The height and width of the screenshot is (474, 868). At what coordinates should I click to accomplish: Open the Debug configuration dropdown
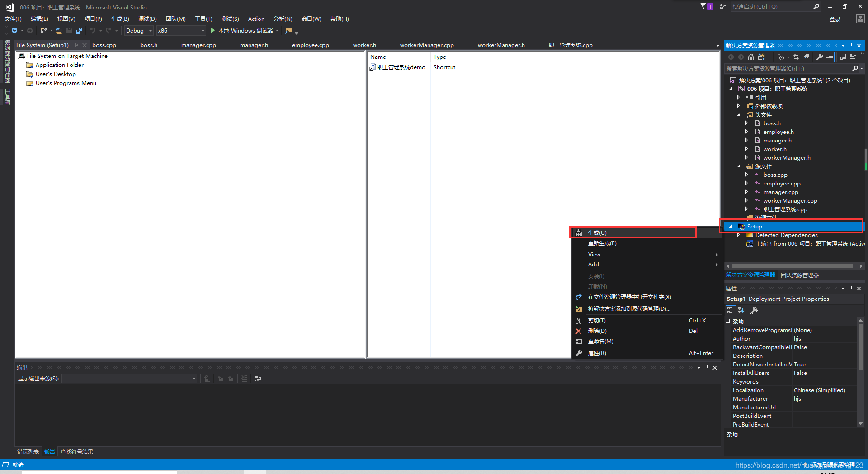(x=138, y=31)
